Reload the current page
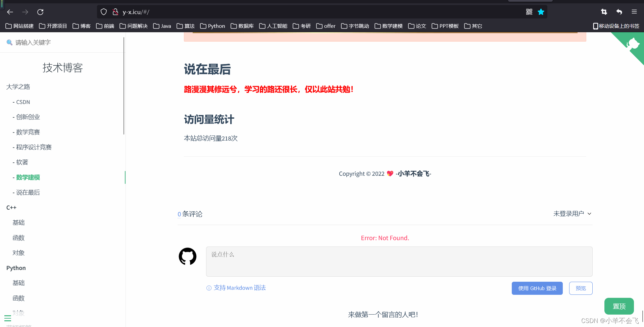Image resolution: width=644 pixels, height=327 pixels. (40, 12)
